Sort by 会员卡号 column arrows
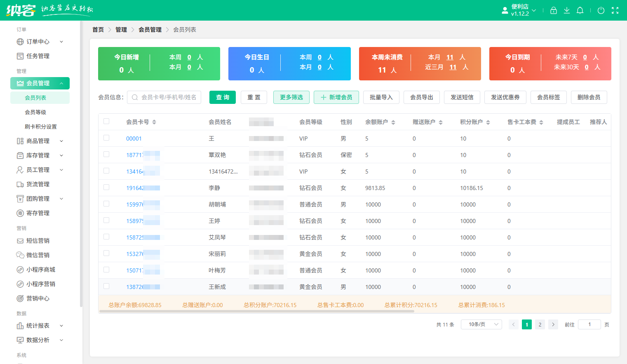 pyautogui.click(x=154, y=122)
